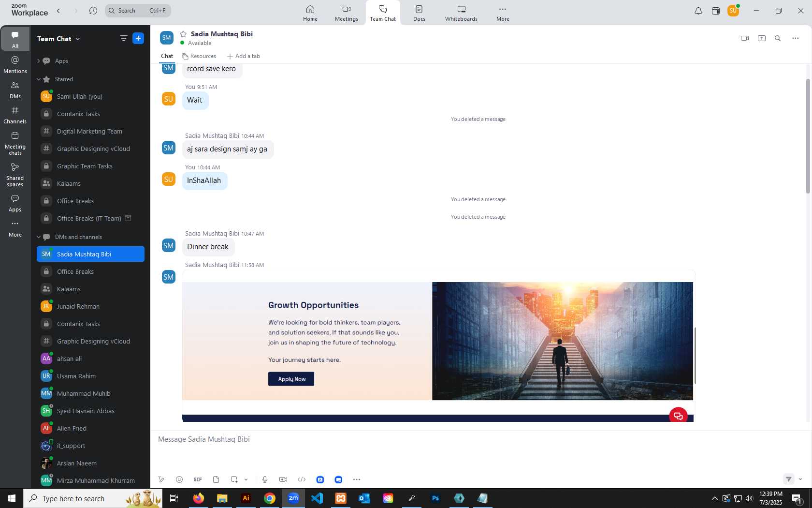The image size is (812, 508).
Task: Expand the Team Chat header dropdown
Action: [78, 39]
